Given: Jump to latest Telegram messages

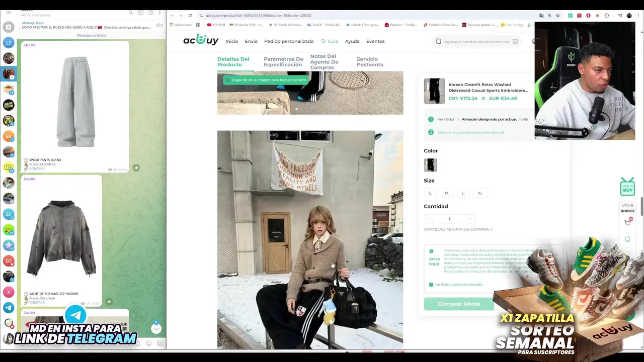Looking at the screenshot, I should [156, 328].
